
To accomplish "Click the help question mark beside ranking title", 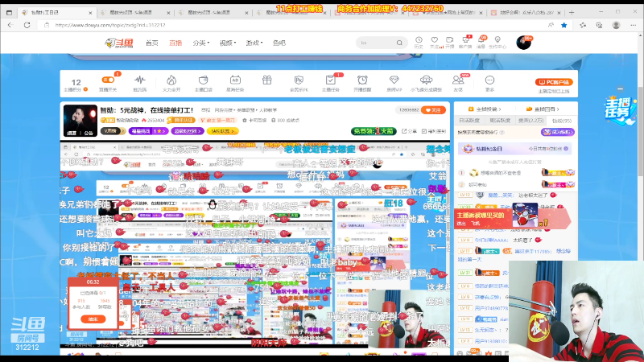I will click(502, 132).
